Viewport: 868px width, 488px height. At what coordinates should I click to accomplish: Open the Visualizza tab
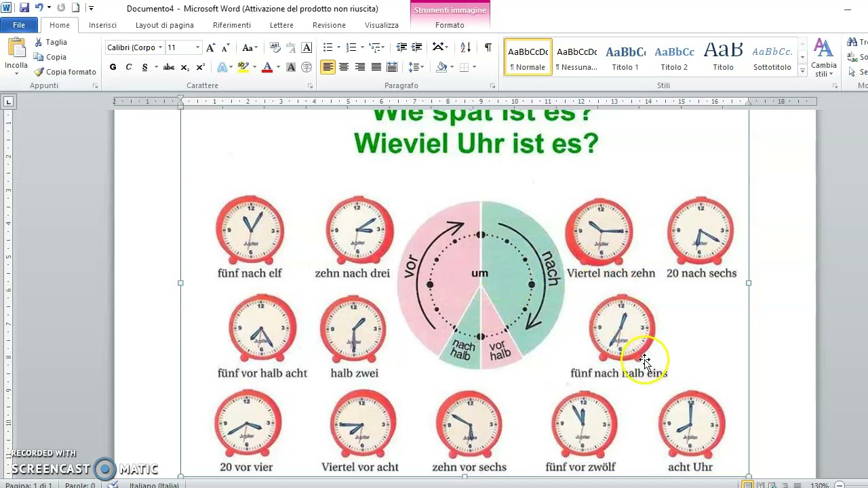tap(382, 25)
